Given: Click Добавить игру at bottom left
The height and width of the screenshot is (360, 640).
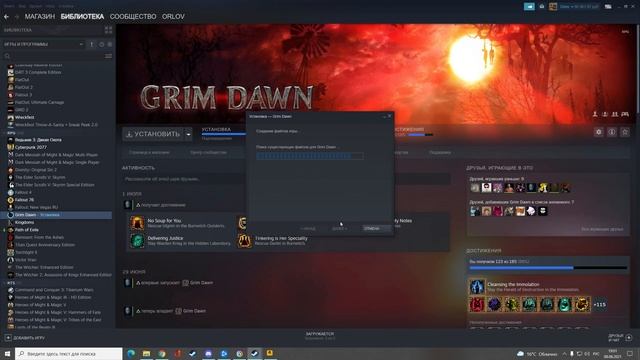Looking at the screenshot, I should (25, 338).
